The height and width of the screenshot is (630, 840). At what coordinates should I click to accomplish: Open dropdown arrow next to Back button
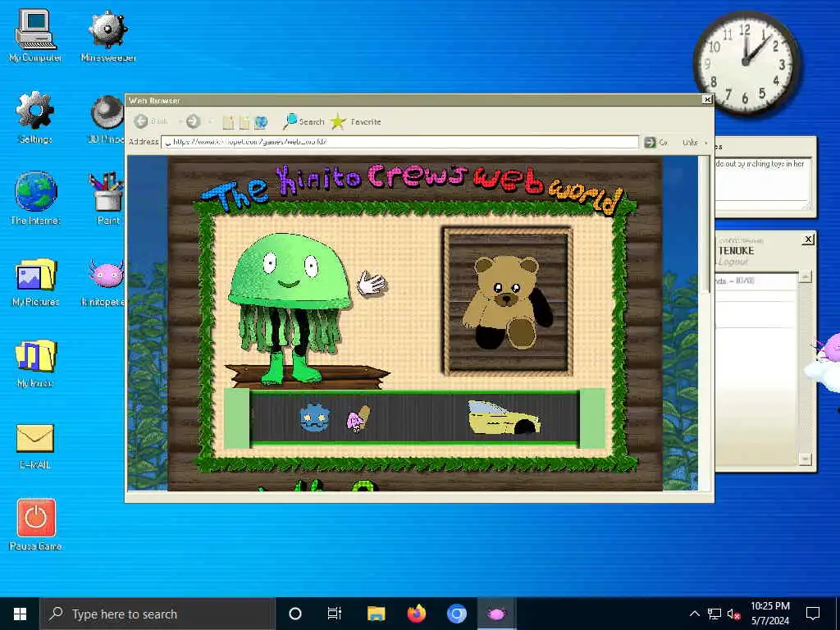click(x=180, y=122)
